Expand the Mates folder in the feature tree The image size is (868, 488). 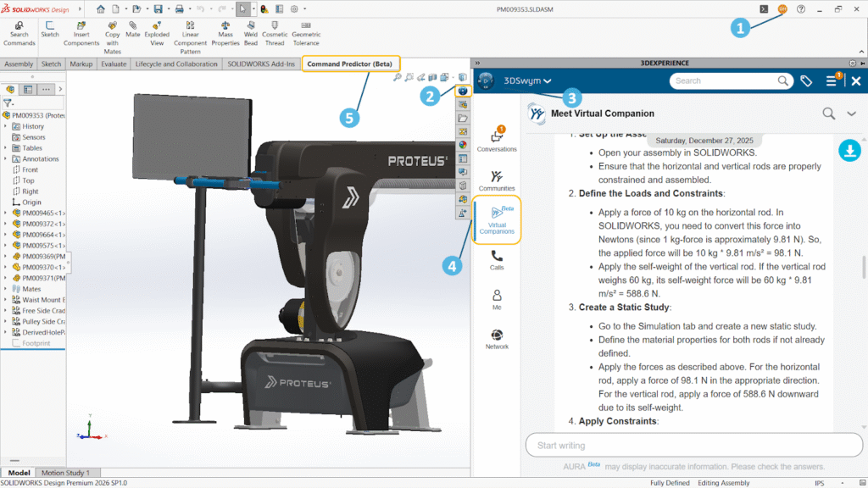7,288
